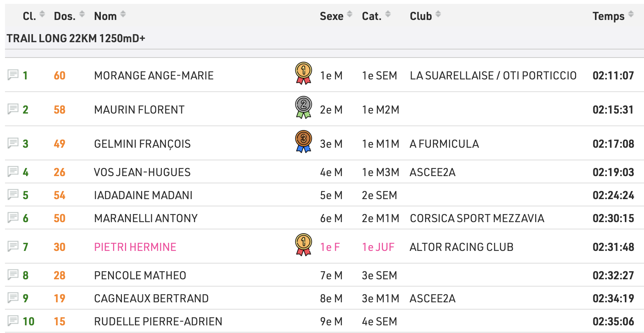Open comment bubble for rank 4 row
The width and height of the screenshot is (644, 333).
click(x=13, y=171)
